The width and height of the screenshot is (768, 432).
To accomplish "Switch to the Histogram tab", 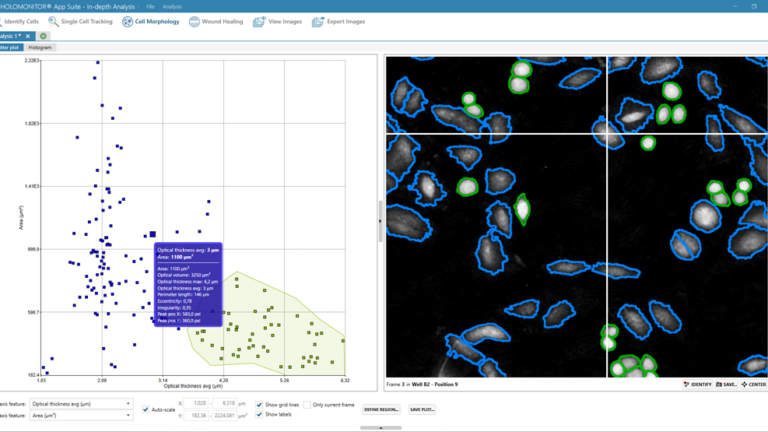I will [40, 48].
